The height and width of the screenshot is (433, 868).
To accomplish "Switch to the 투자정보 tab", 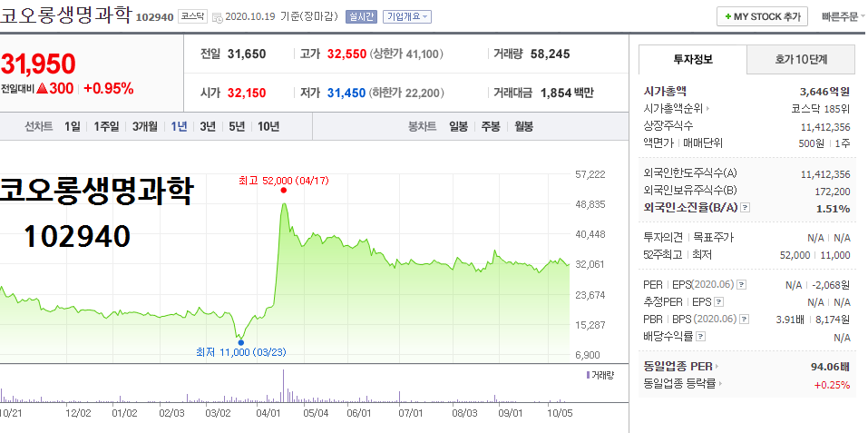I will 693,60.
